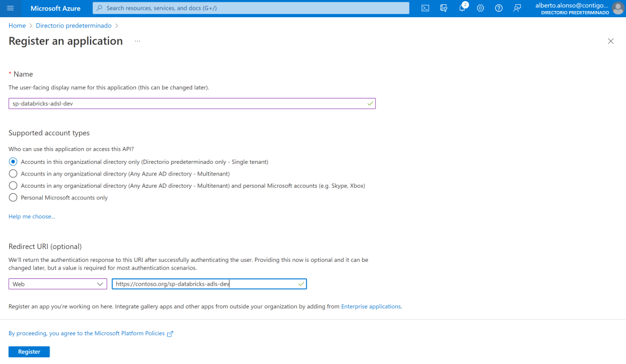
Task: Open the Feedback icon in the header
Action: [517, 8]
